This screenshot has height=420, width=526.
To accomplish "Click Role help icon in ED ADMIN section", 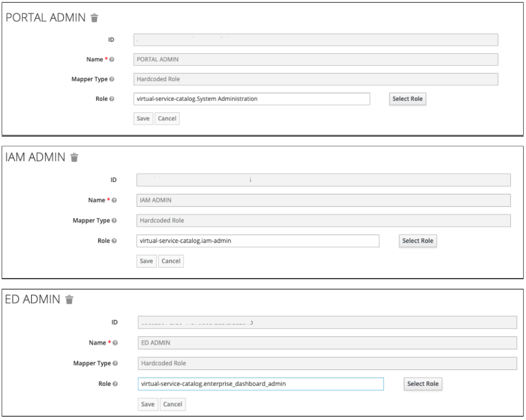I will click(x=115, y=384).
